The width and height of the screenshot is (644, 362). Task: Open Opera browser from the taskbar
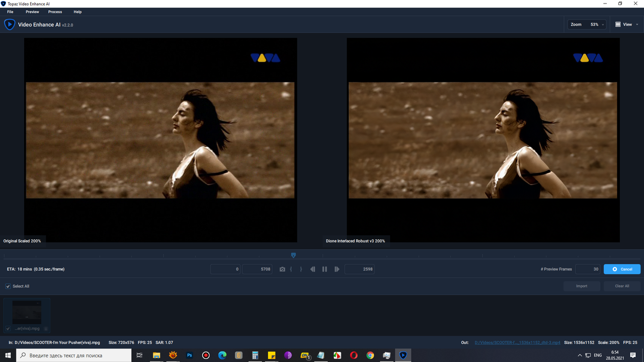click(x=354, y=355)
